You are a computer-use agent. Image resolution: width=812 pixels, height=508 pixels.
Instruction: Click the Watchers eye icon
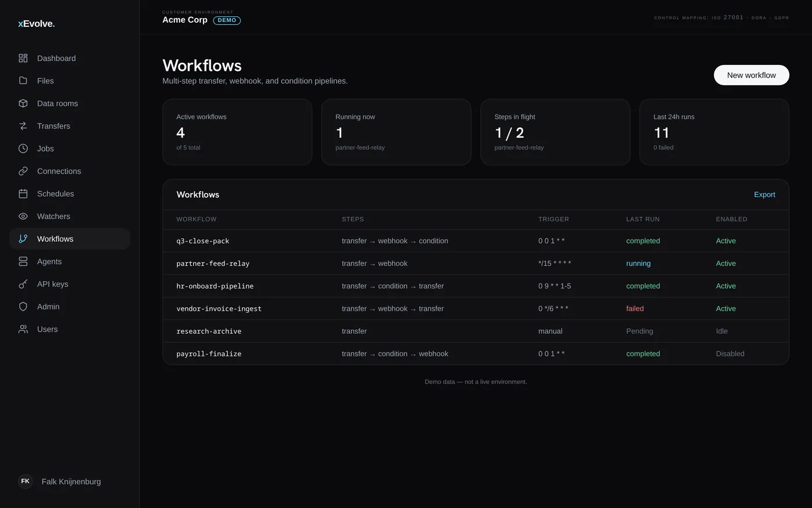click(x=23, y=217)
